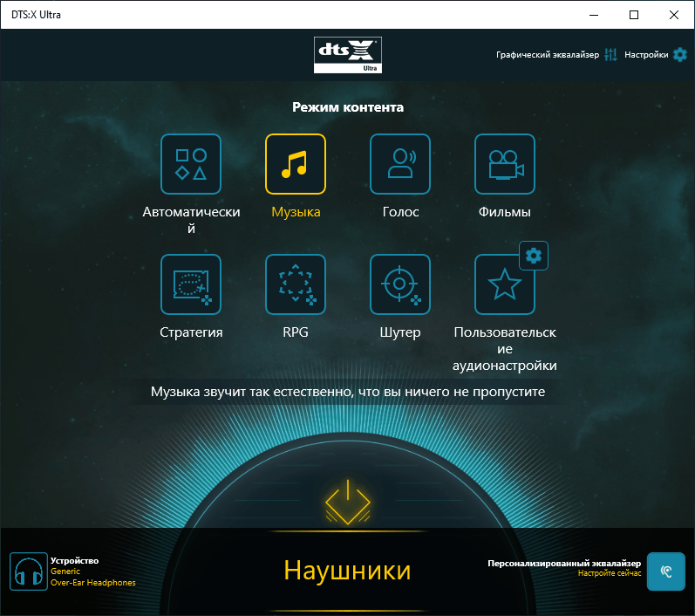This screenshot has height=616, width=695.
Task: Click the large Наушники output label
Action: (x=347, y=571)
